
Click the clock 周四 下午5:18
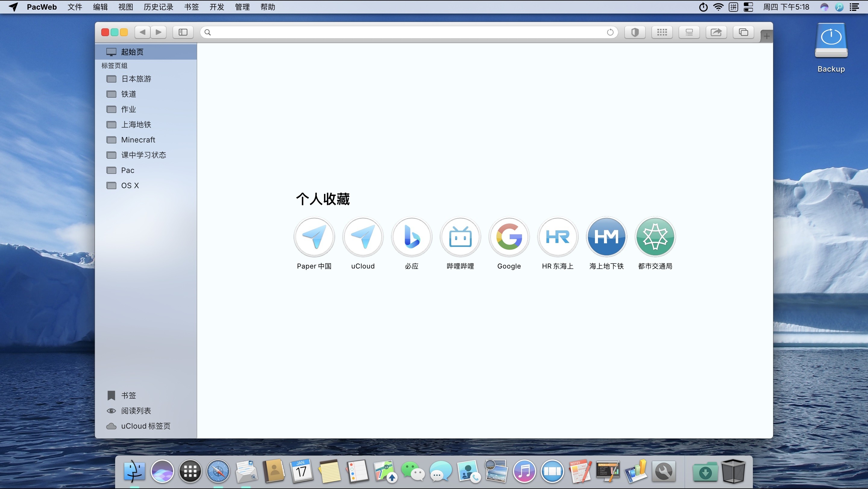coord(786,7)
